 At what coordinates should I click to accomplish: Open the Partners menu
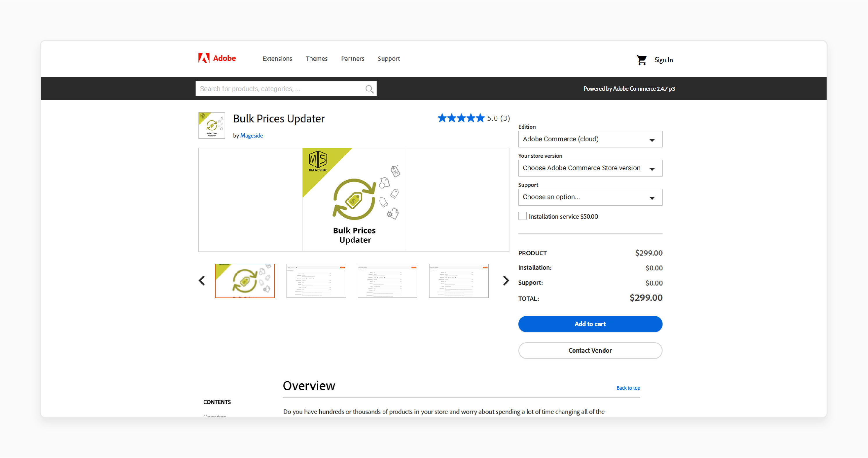coord(352,59)
